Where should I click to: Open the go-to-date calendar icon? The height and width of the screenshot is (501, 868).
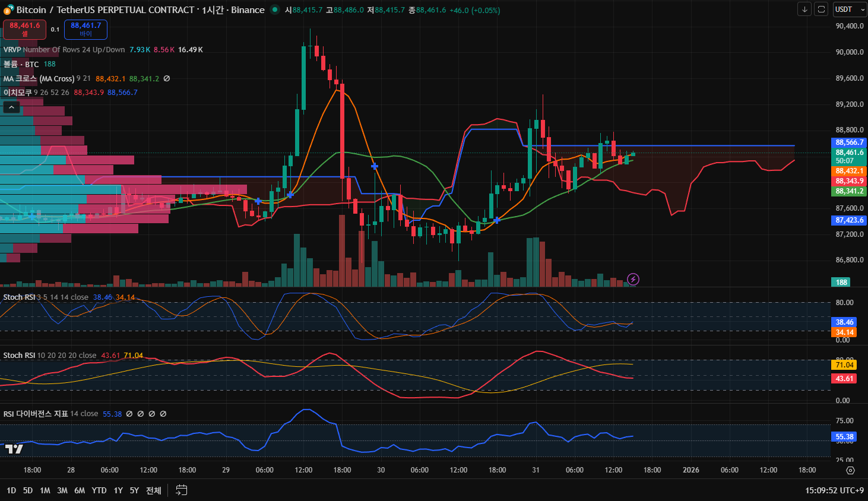[x=182, y=490]
